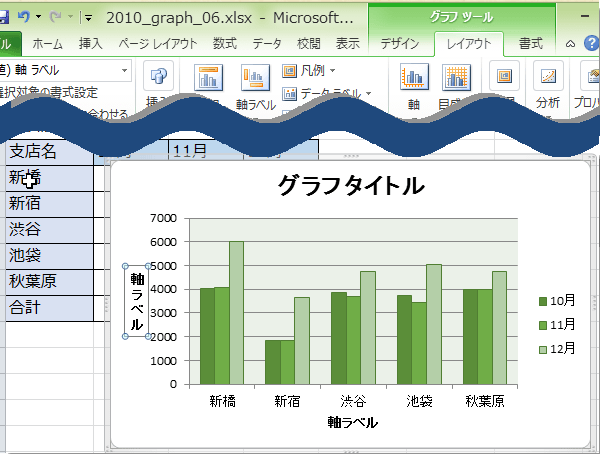Click the 12月 legend color swatch

[x=543, y=349]
